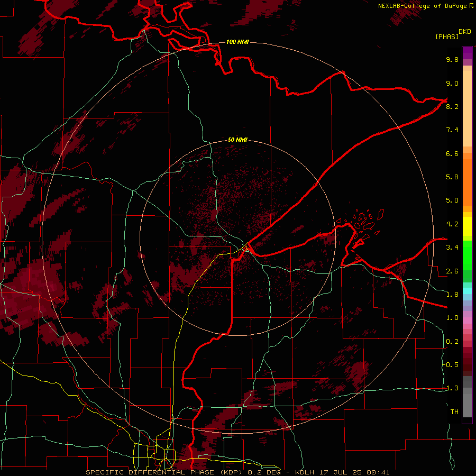The image size is (476, 476).
Task: Select the 8.2 scale value
Action: (x=452, y=106)
